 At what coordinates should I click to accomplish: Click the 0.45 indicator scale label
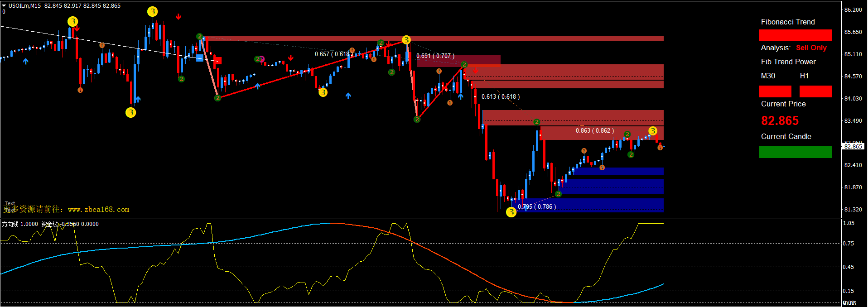(849, 267)
